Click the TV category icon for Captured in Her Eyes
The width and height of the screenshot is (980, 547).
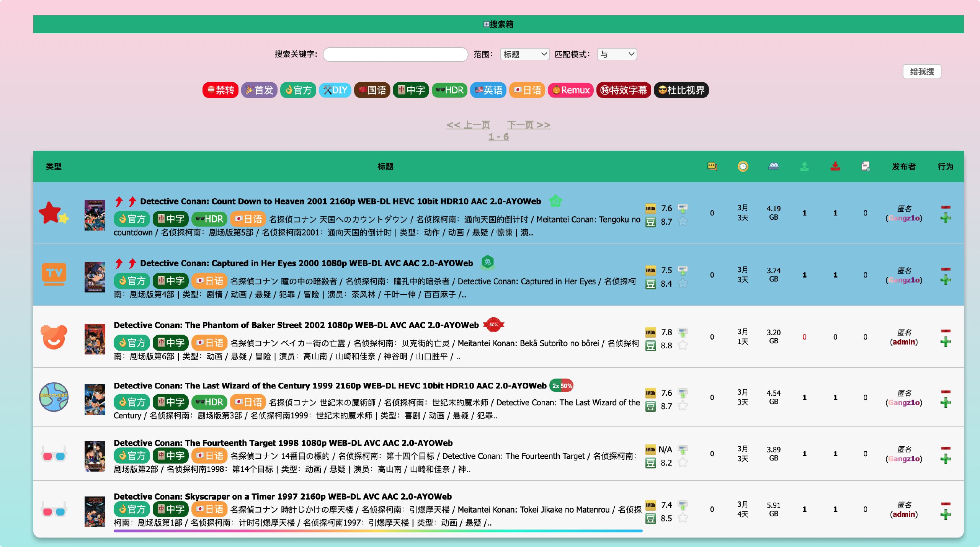[54, 274]
